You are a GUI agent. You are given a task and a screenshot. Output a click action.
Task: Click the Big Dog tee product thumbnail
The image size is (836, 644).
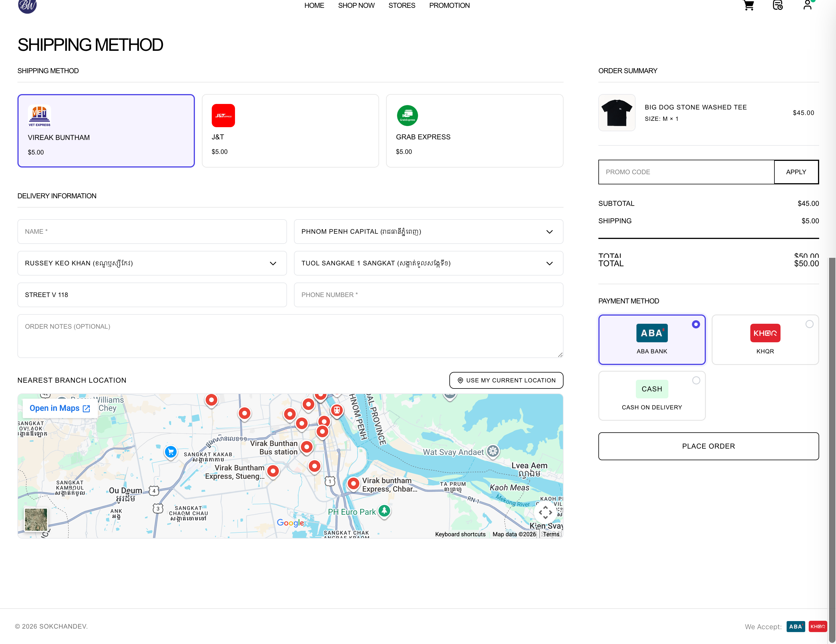pyautogui.click(x=617, y=113)
